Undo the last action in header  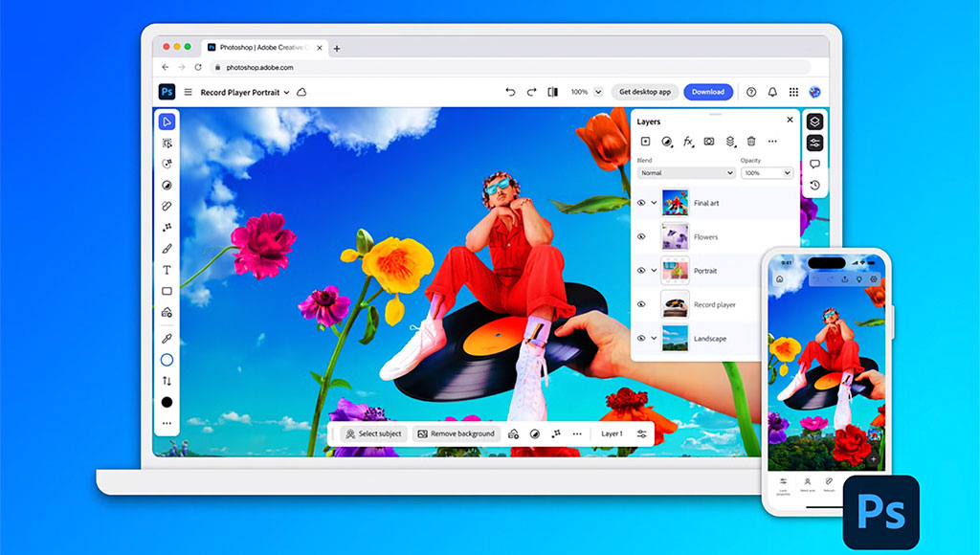tap(511, 92)
